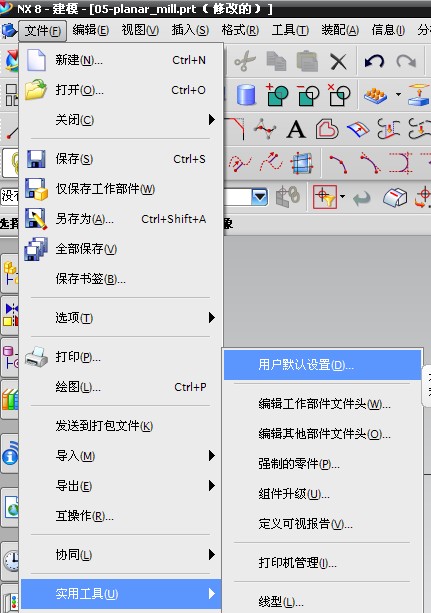Image resolution: width=431 pixels, height=613 pixels.
Task: Click the Paste clipboard icon
Action: (307, 61)
